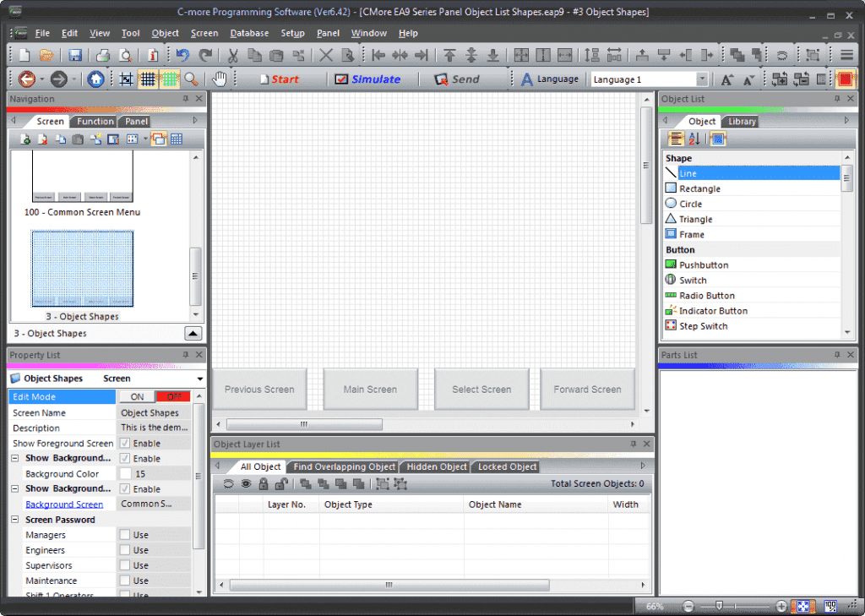Click the eye icon in the Object Layer List
The image size is (865, 616).
(x=245, y=482)
